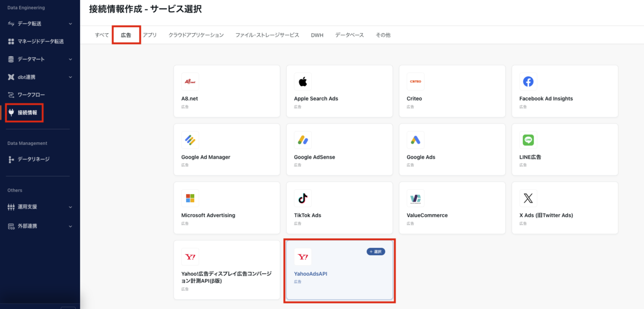
Task: Select the Facebook Ad Insights name
Action: pyautogui.click(x=546, y=99)
